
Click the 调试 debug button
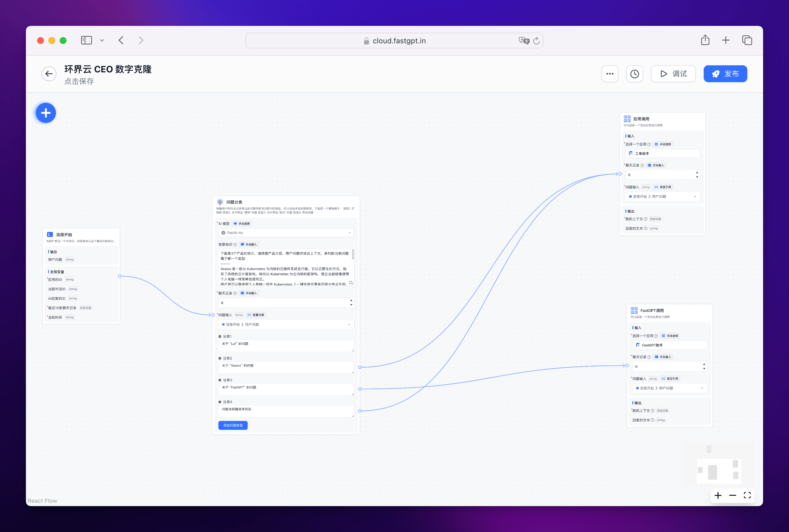673,74
